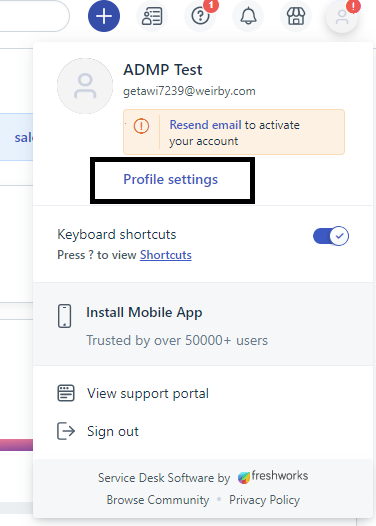The image size is (376, 526).
Task: Select Install Mobile App
Action: pyautogui.click(x=144, y=312)
